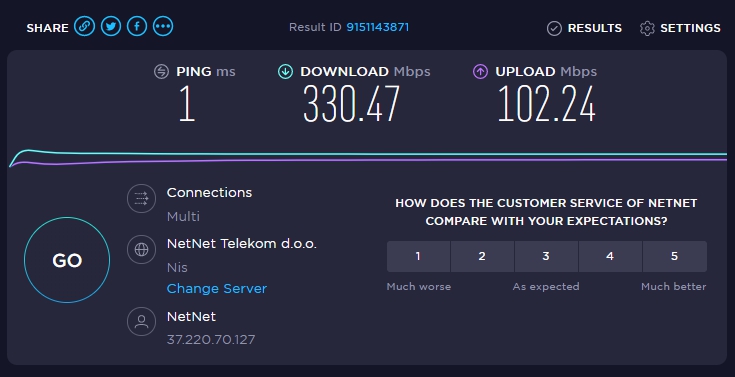Copy result link via share link icon
The width and height of the screenshot is (735, 377).
(84, 26)
